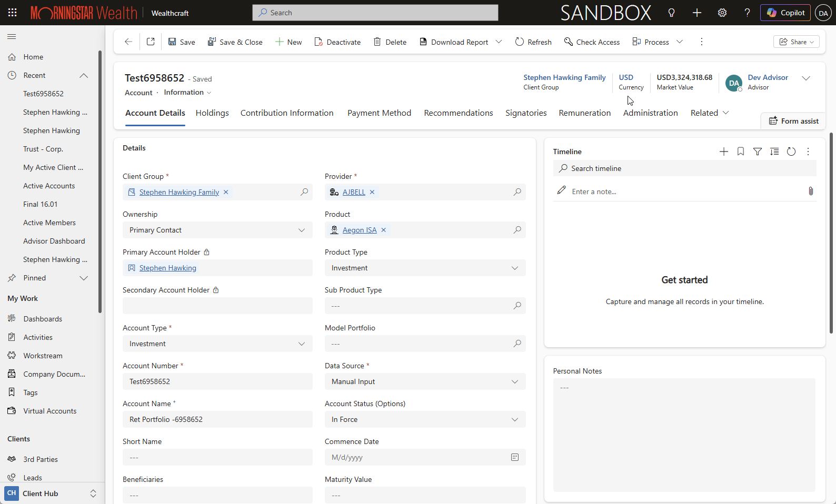
Task: Open the Remuneration tab
Action: point(585,113)
